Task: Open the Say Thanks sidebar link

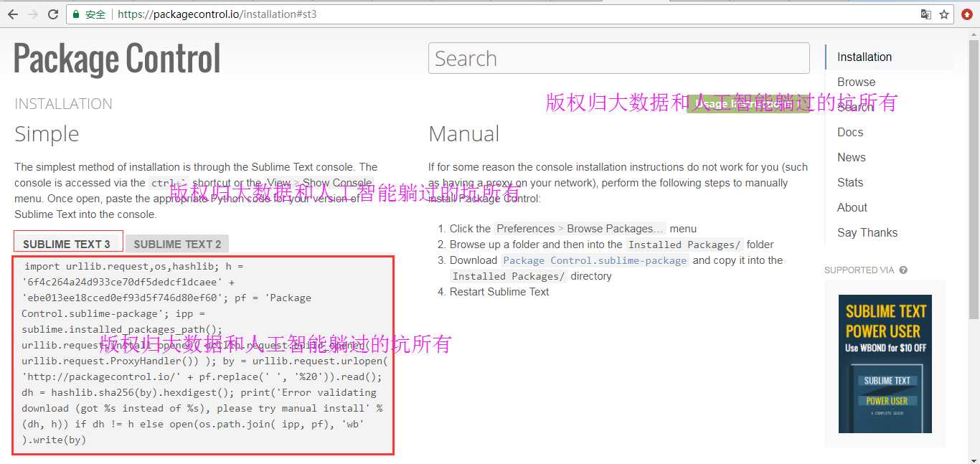Action: (867, 232)
